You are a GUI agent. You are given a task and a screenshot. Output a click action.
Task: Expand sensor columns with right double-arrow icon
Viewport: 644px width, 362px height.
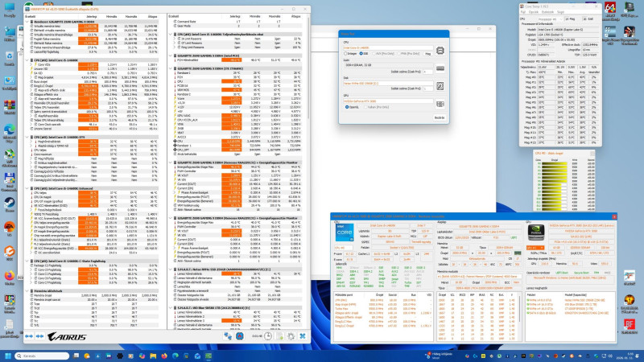point(39,336)
